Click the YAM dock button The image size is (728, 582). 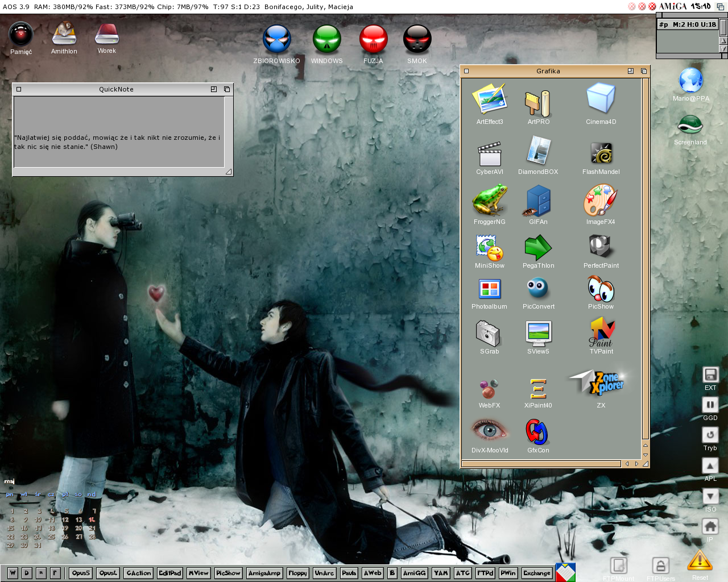pos(441,573)
